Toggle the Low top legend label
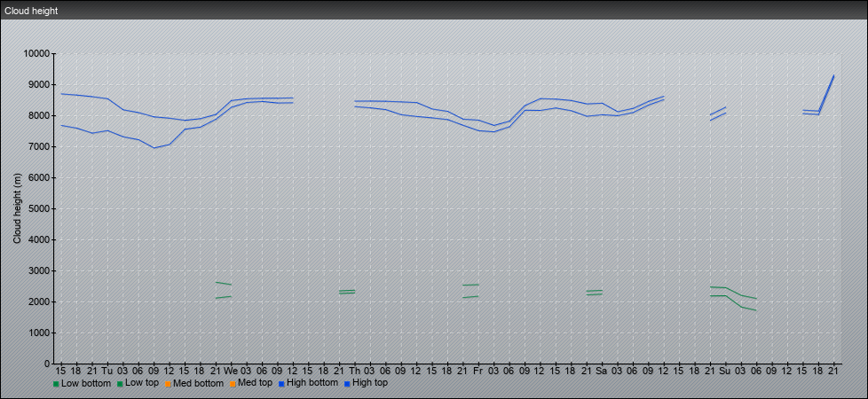 tap(142, 383)
